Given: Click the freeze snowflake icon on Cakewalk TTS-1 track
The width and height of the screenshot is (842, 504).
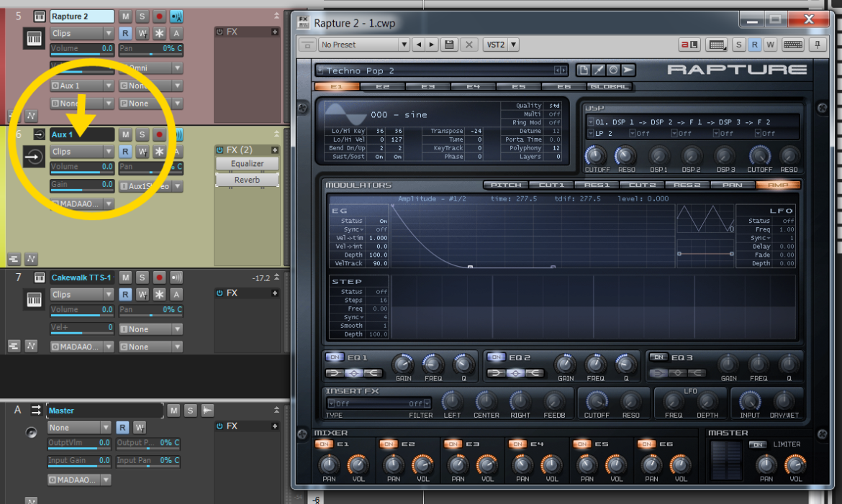Looking at the screenshot, I should (160, 294).
